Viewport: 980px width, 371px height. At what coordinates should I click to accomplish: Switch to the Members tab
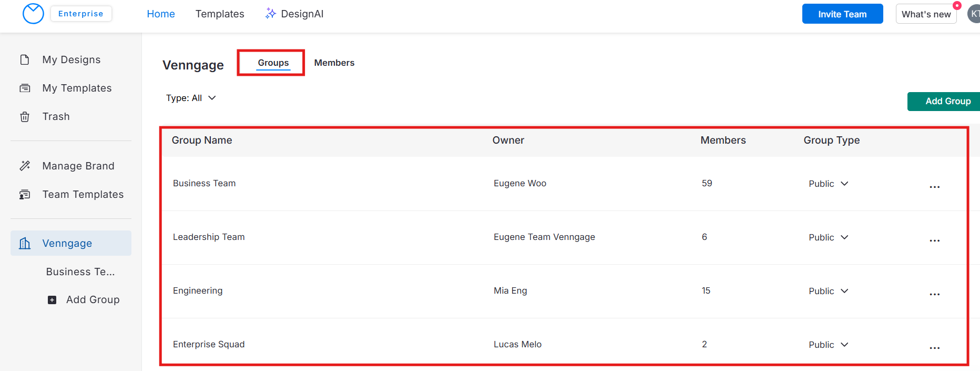pyautogui.click(x=334, y=63)
